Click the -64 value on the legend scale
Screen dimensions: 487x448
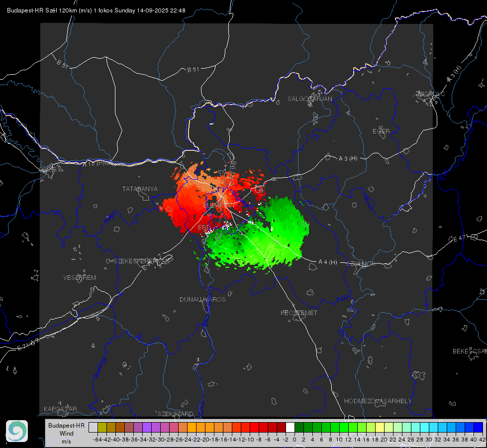coord(97,440)
